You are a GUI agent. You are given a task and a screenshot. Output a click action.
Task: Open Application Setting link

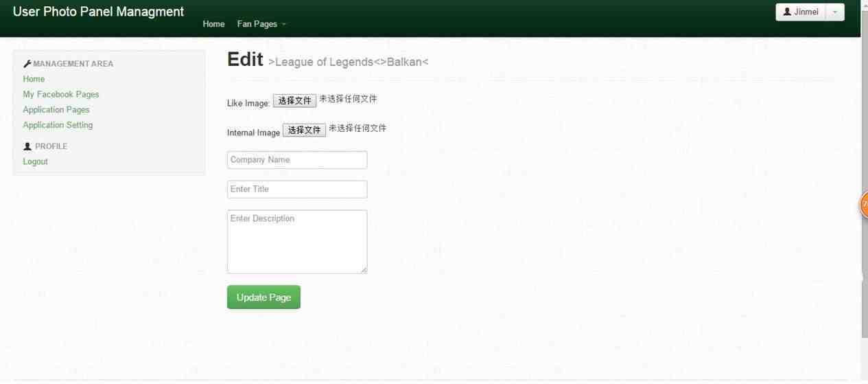58,125
